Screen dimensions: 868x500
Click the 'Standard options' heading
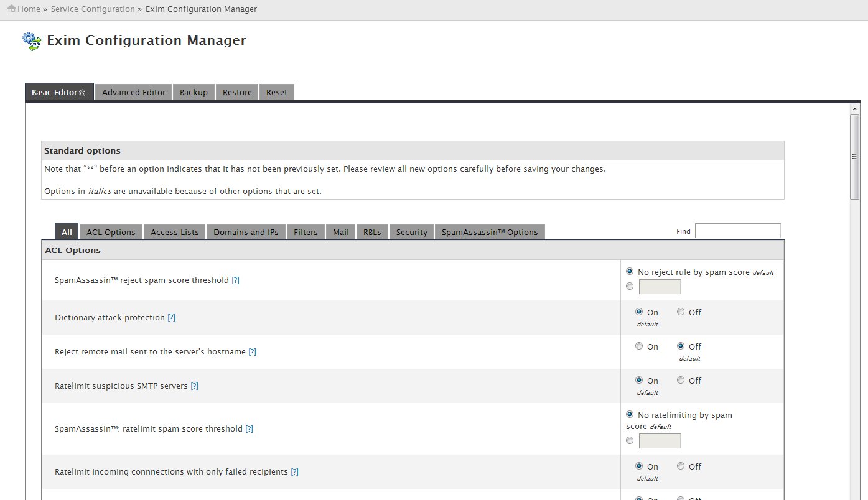coord(82,151)
